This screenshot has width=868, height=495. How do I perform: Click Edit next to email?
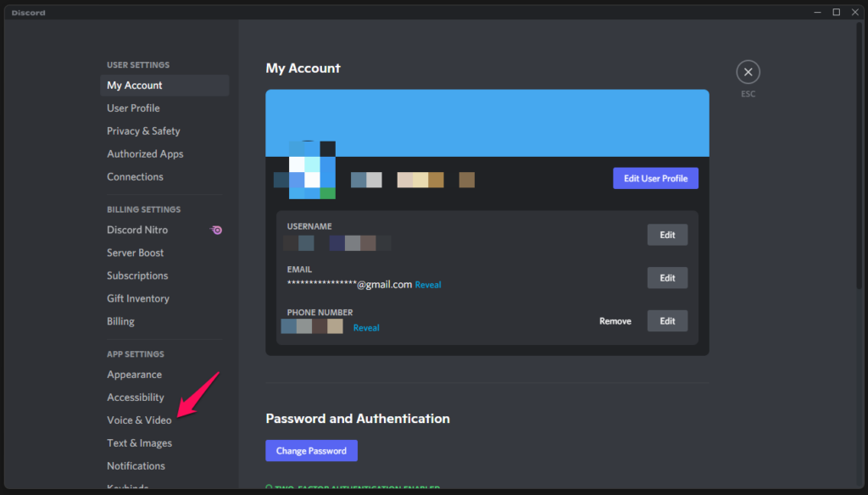tap(667, 278)
